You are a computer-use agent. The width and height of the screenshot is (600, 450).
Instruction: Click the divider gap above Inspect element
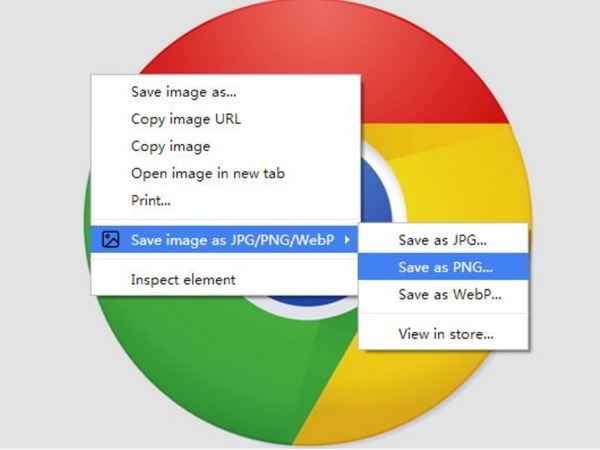coord(226,259)
